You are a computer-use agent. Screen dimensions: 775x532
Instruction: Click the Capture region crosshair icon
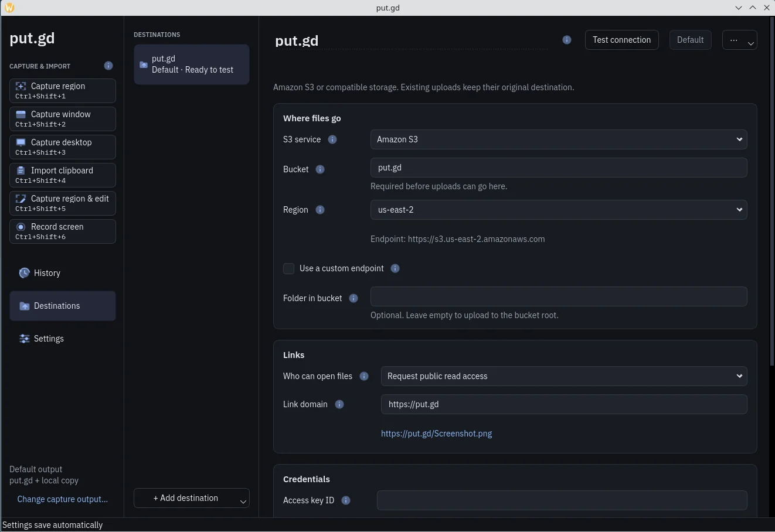coord(21,86)
